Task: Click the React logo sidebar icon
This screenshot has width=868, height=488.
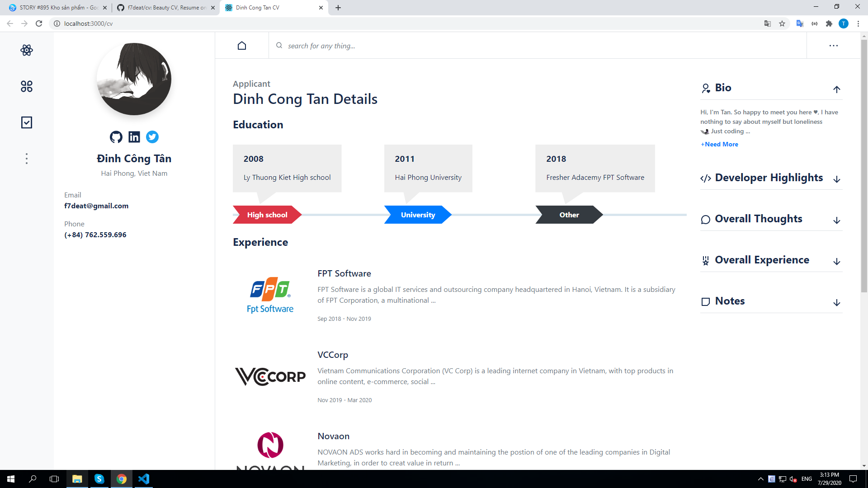Action: 26,50
